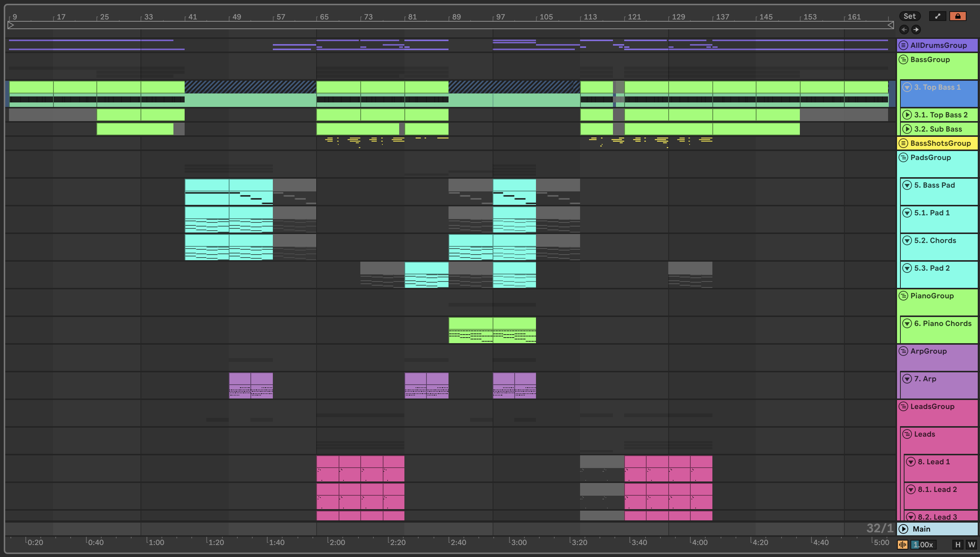Click the loop brace start handle
Image resolution: width=980 pixels, height=557 pixels.
[11, 25]
